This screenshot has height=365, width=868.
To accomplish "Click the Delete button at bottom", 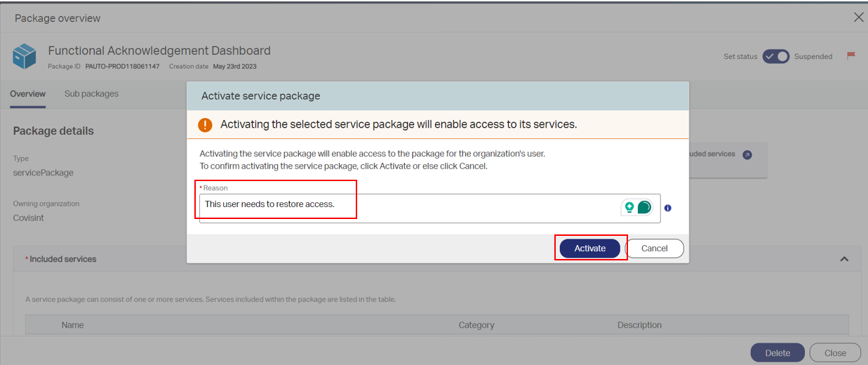I will 777,353.
